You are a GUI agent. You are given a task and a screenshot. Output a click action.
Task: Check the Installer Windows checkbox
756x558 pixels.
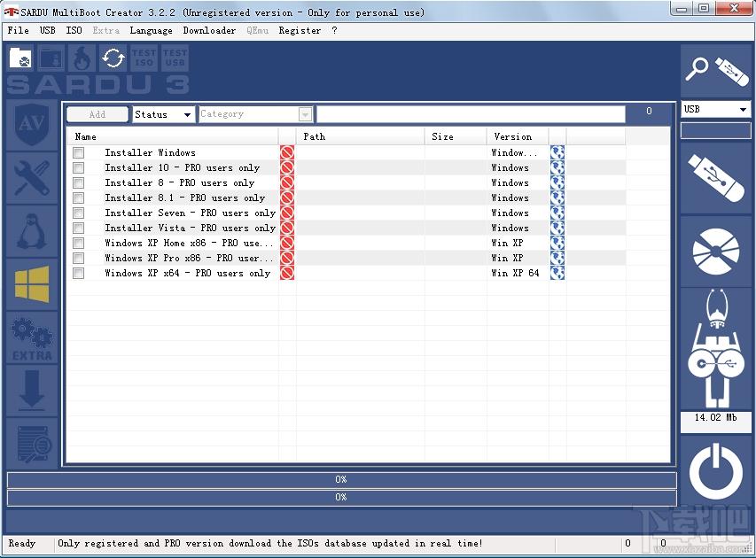coord(79,152)
